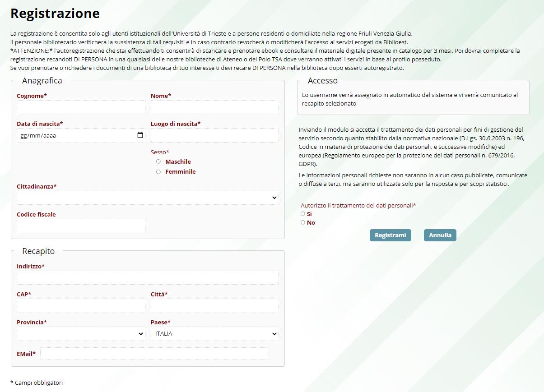Select the Maschile radio button
The image size is (544, 392).
tap(158, 161)
